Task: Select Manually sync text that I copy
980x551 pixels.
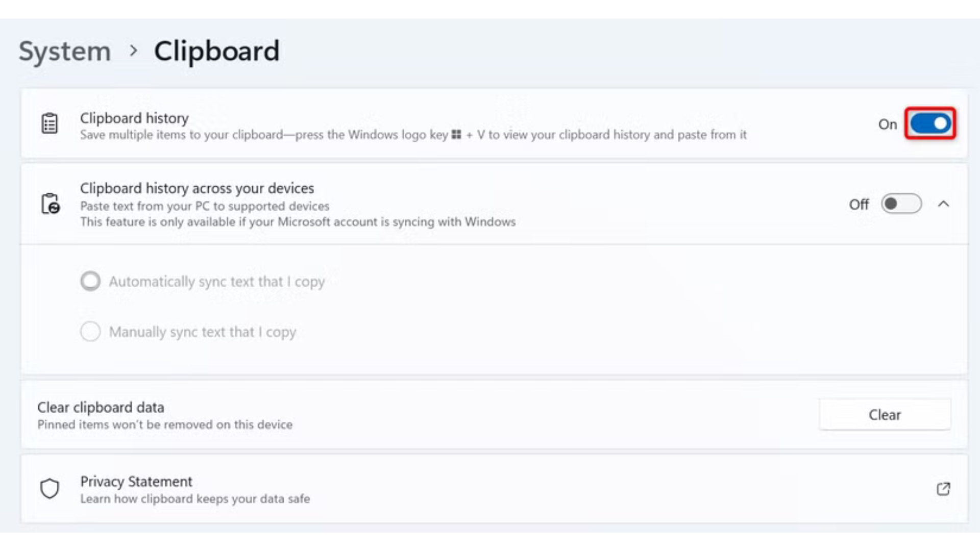Action: [90, 332]
